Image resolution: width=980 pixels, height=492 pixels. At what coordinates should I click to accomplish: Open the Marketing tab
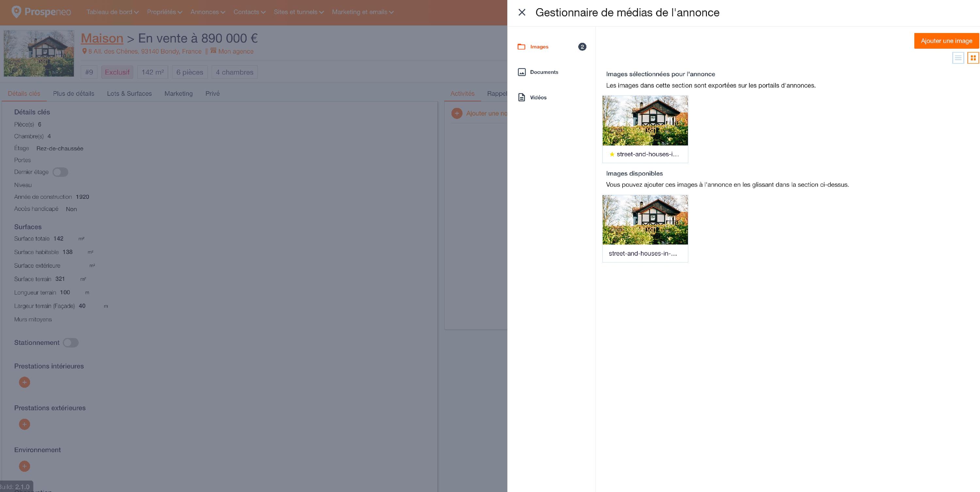(178, 94)
